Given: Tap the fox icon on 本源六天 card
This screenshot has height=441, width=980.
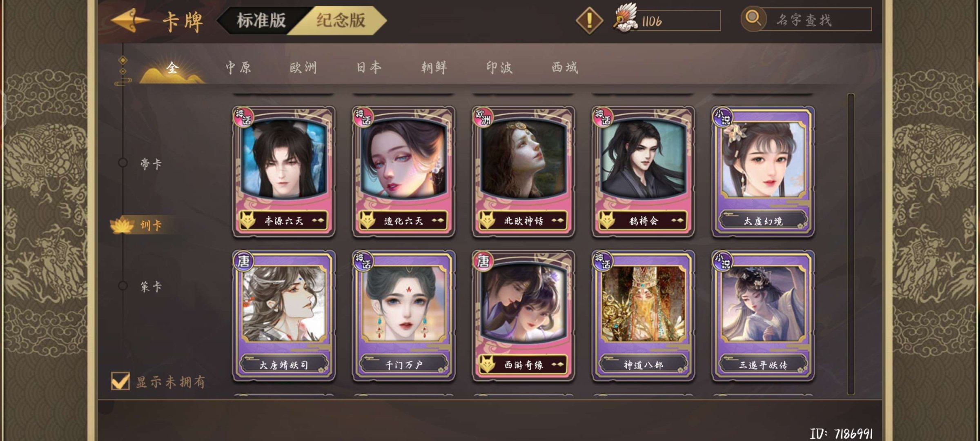Looking at the screenshot, I should (247, 220).
